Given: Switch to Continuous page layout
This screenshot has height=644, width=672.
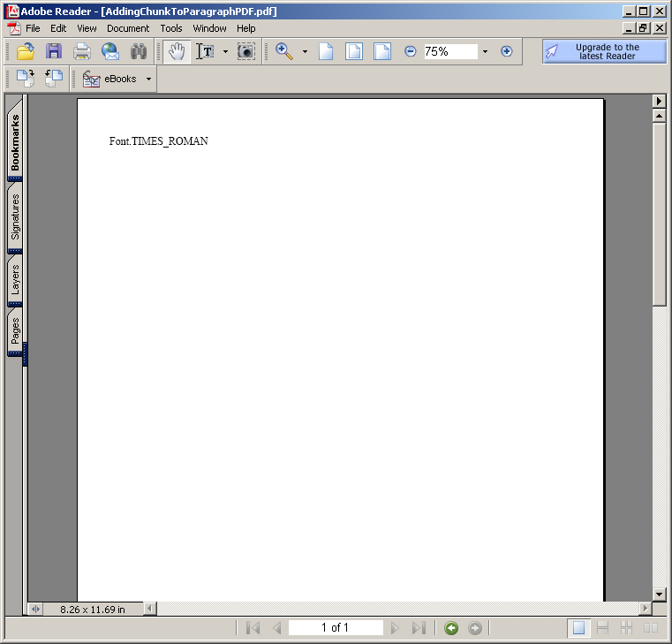Looking at the screenshot, I should 602,628.
